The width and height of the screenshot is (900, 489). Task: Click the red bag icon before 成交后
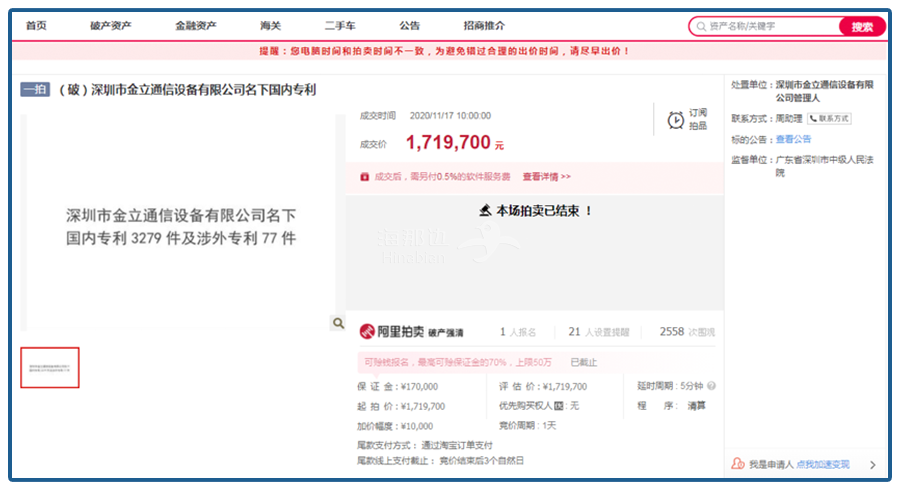(365, 177)
